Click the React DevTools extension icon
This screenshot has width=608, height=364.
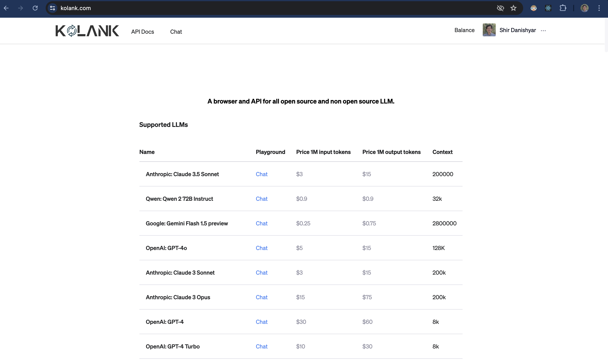pyautogui.click(x=548, y=8)
